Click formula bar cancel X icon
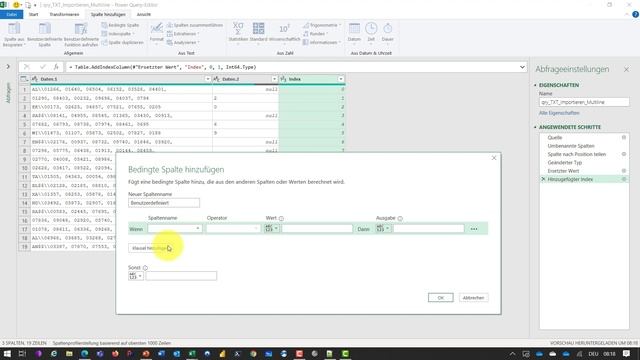Screen dimensions: 640x360 click(27, 67)
